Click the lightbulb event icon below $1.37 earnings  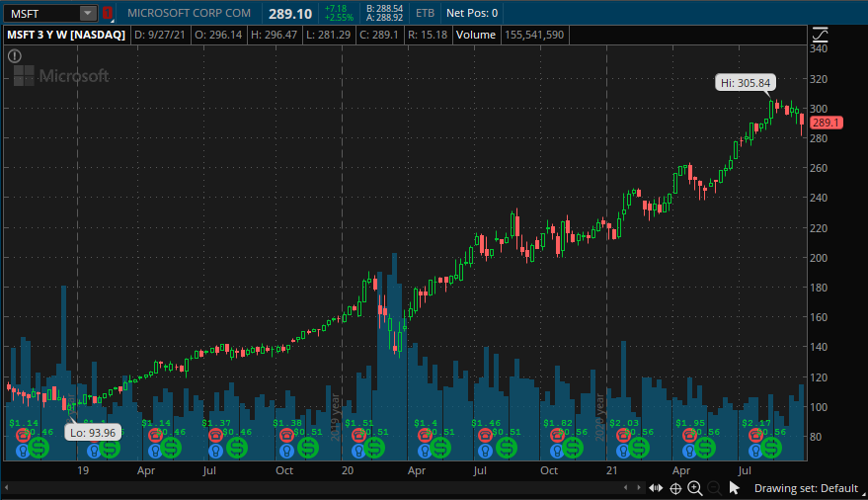(x=216, y=451)
